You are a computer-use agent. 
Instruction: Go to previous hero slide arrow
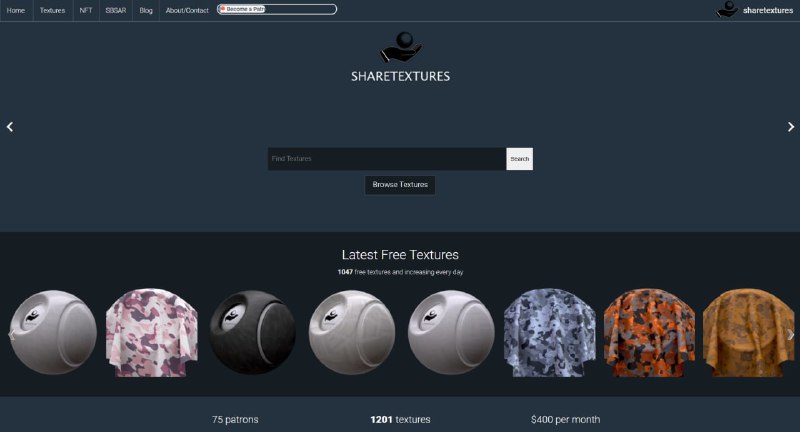[10, 126]
